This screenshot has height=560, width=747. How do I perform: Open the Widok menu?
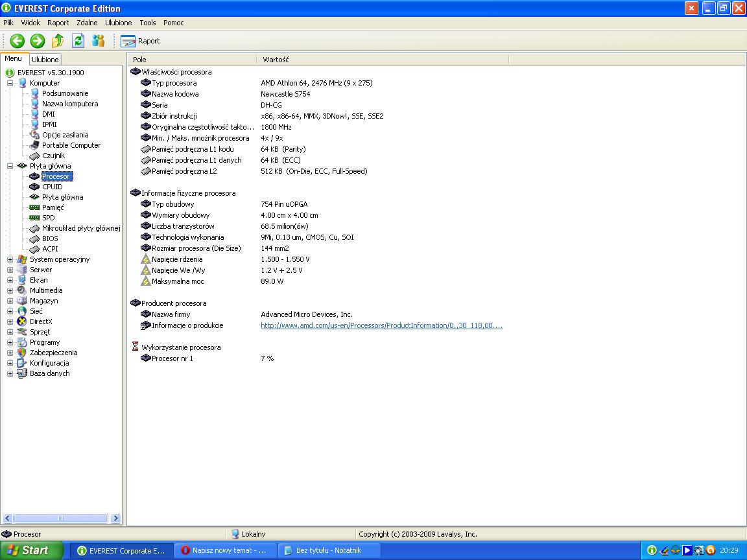coord(30,23)
